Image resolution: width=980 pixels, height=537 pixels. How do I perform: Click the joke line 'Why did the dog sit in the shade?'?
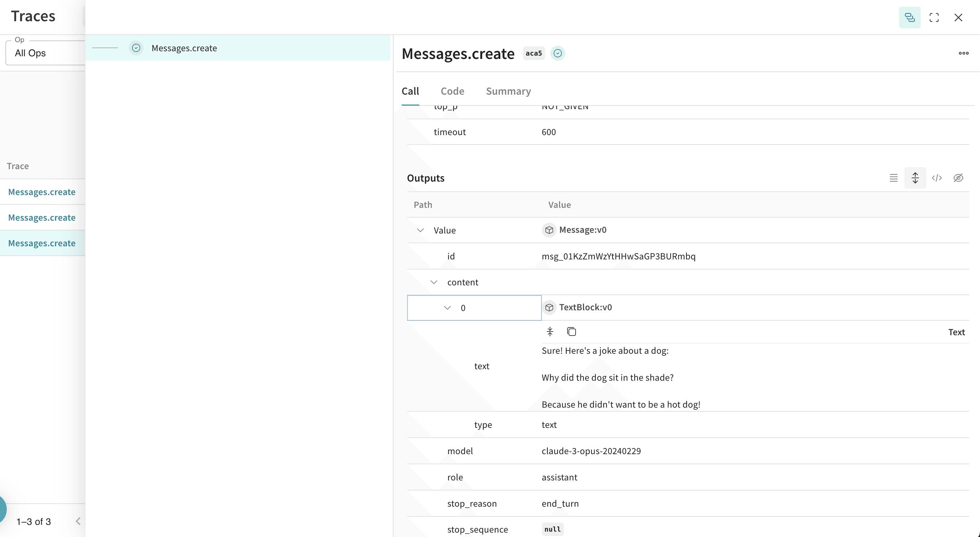click(x=608, y=378)
